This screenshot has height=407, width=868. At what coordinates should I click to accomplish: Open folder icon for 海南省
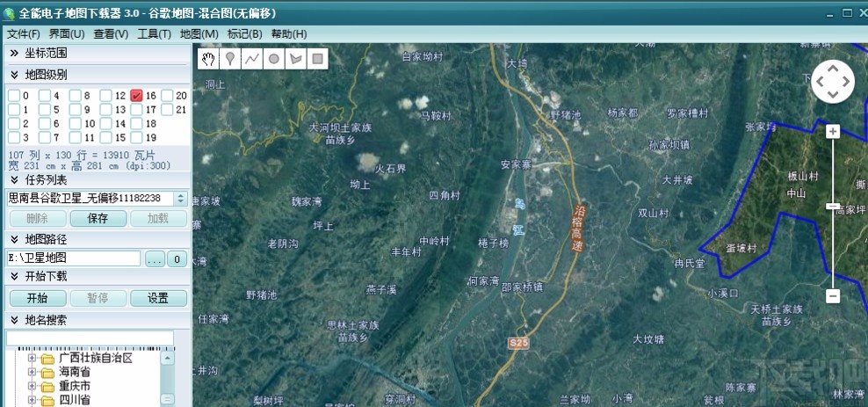click(47, 372)
